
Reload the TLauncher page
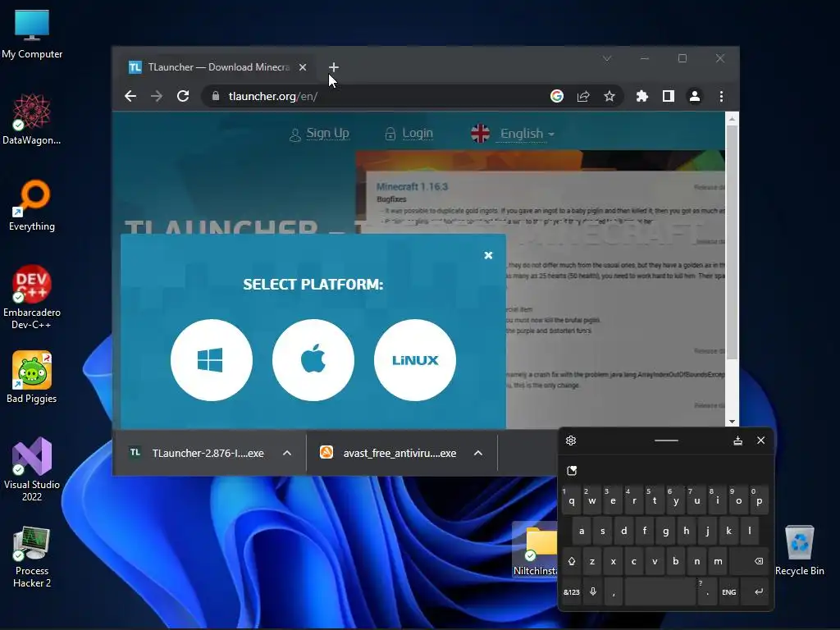183,96
